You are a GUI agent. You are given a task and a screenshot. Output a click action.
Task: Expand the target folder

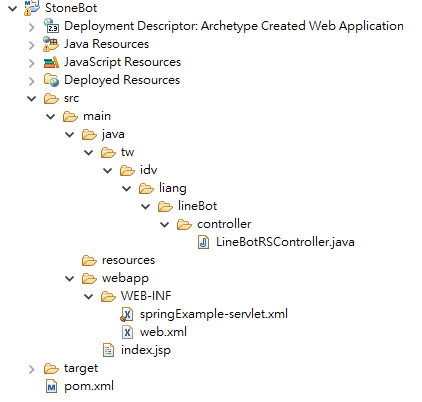click(x=32, y=369)
